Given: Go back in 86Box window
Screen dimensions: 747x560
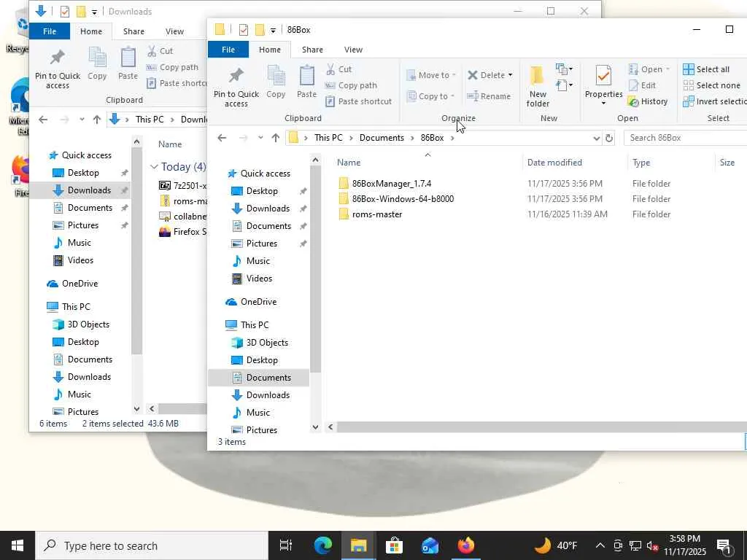Looking at the screenshot, I should point(222,138).
